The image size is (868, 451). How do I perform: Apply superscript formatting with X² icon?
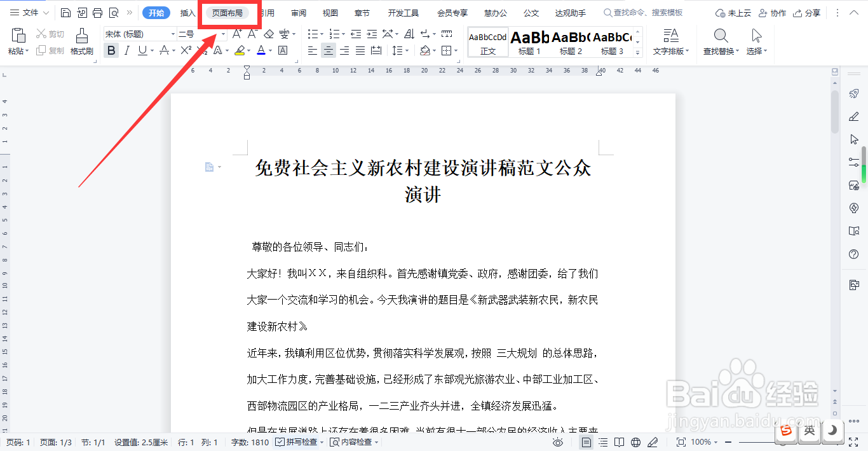pyautogui.click(x=186, y=49)
